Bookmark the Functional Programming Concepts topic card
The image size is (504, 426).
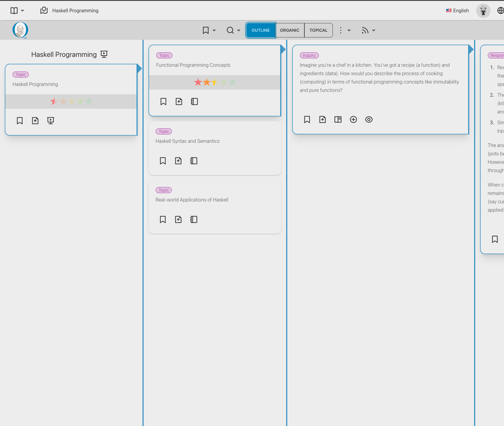(163, 101)
